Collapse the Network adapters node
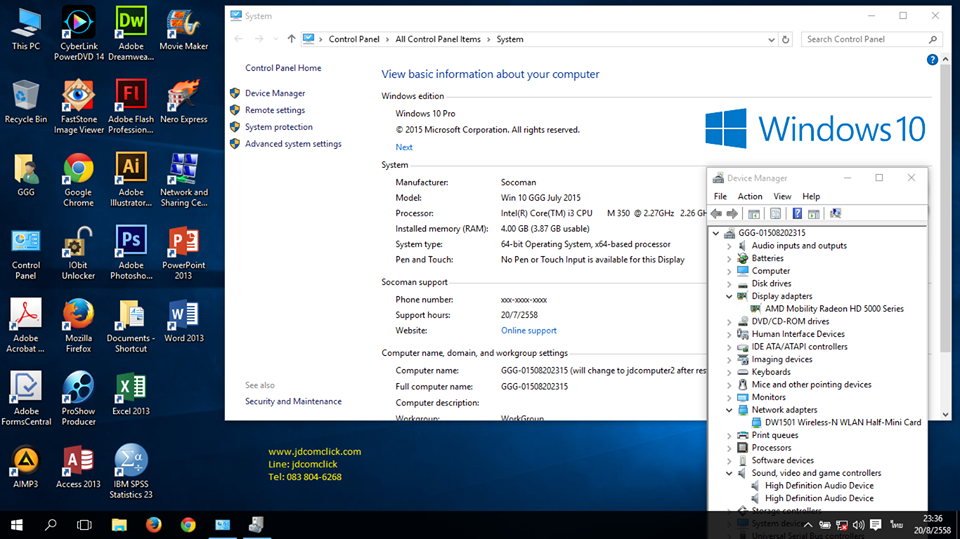The width and height of the screenshot is (960, 539). click(x=729, y=410)
